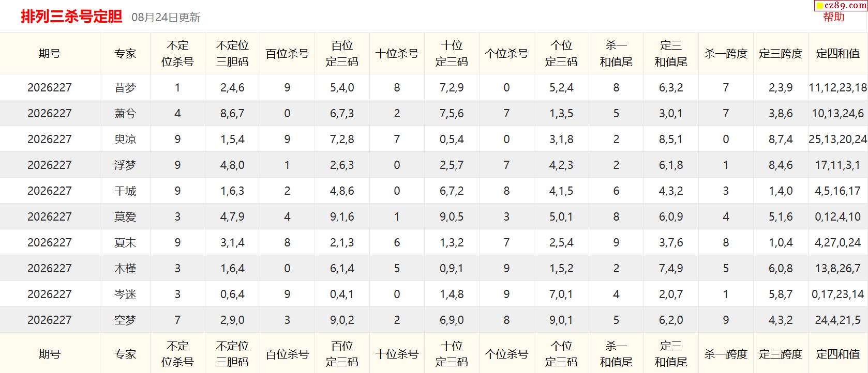Select the 定四和值 top header cell
This screenshot has width=868, height=373.
click(837, 54)
